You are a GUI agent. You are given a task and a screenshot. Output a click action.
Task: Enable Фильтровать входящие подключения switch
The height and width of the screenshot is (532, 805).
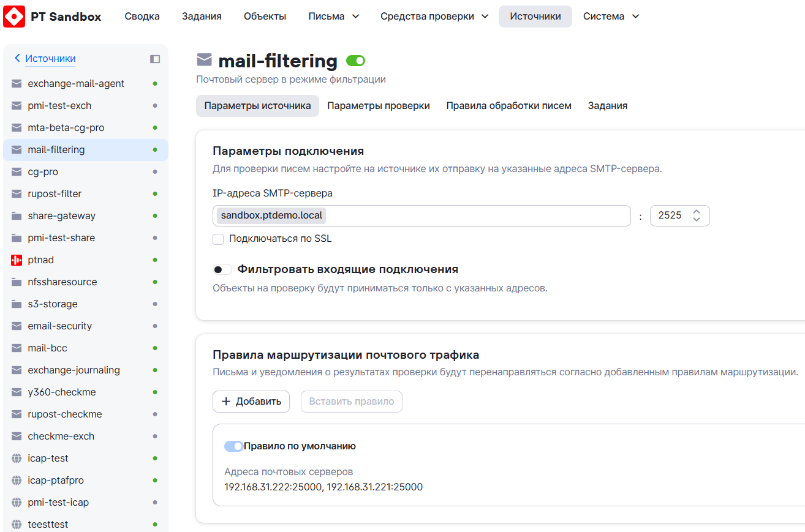pyautogui.click(x=222, y=269)
